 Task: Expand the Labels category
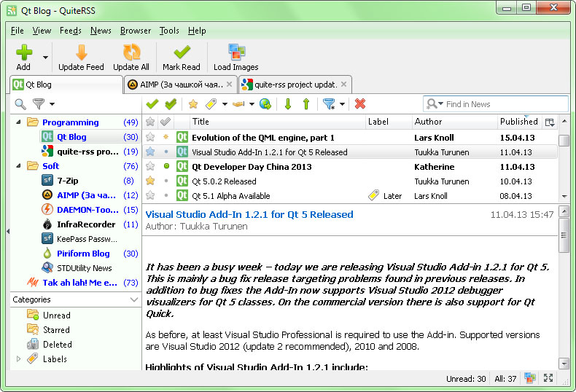point(19,359)
